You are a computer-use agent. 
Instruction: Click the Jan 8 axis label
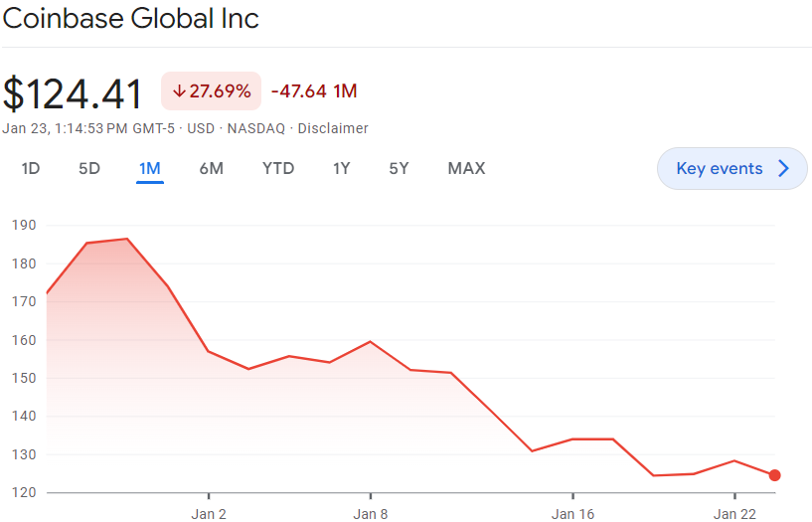(371, 514)
